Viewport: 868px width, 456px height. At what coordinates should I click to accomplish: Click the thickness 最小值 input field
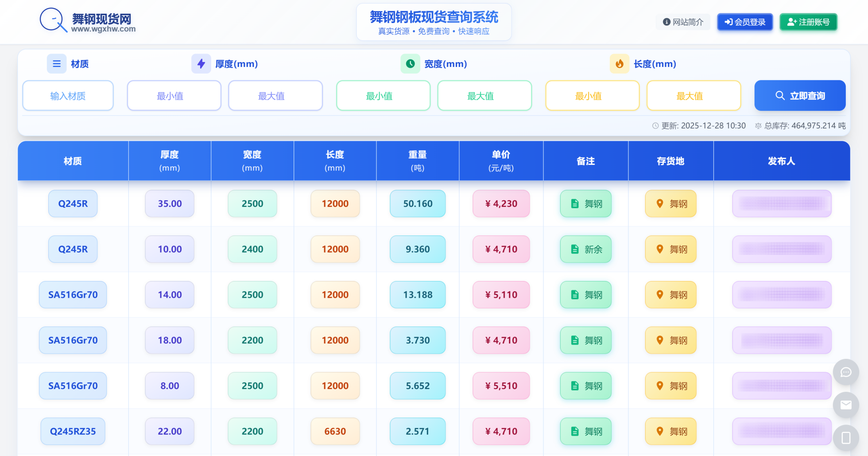tap(174, 96)
